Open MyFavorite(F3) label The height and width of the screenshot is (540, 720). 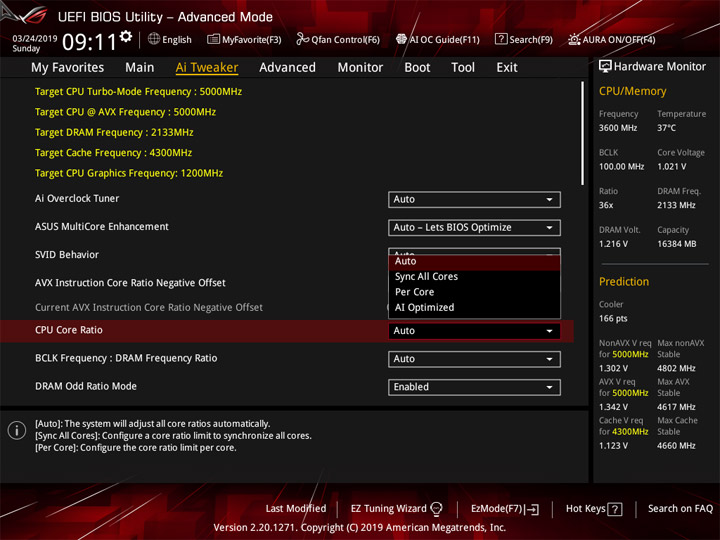tap(252, 40)
